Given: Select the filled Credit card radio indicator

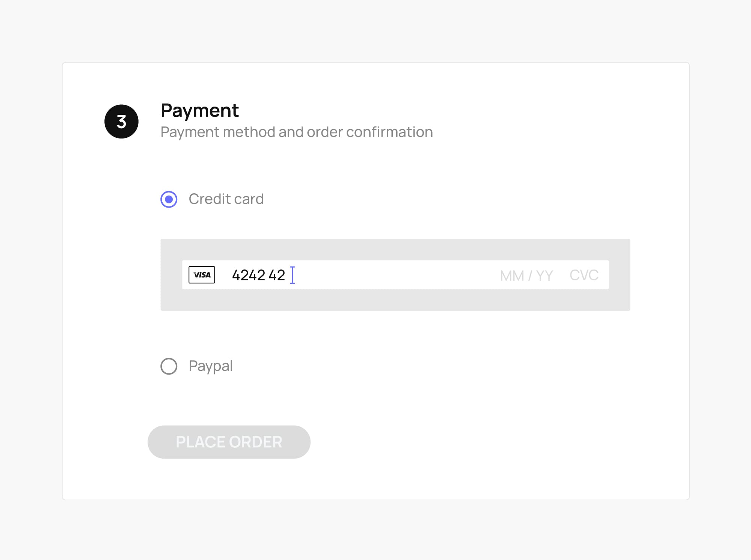Looking at the screenshot, I should [169, 199].
